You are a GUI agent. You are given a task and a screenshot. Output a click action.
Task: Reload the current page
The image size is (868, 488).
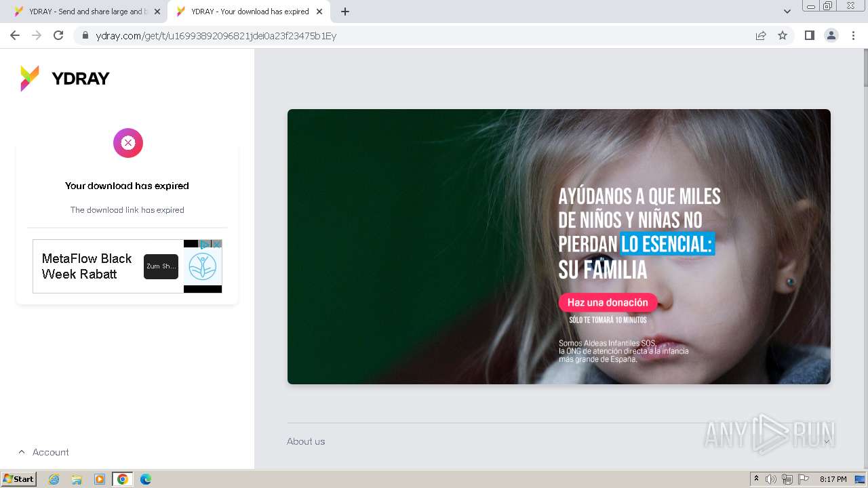pyautogui.click(x=58, y=35)
